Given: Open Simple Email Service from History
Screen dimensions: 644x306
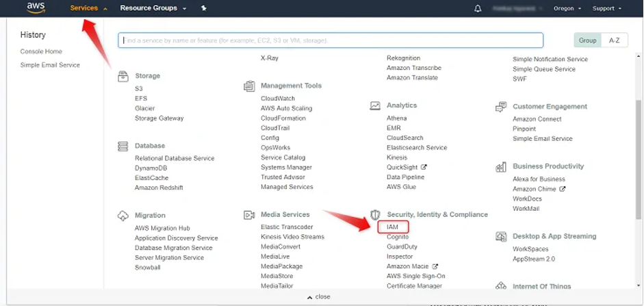Looking at the screenshot, I should (x=50, y=65).
